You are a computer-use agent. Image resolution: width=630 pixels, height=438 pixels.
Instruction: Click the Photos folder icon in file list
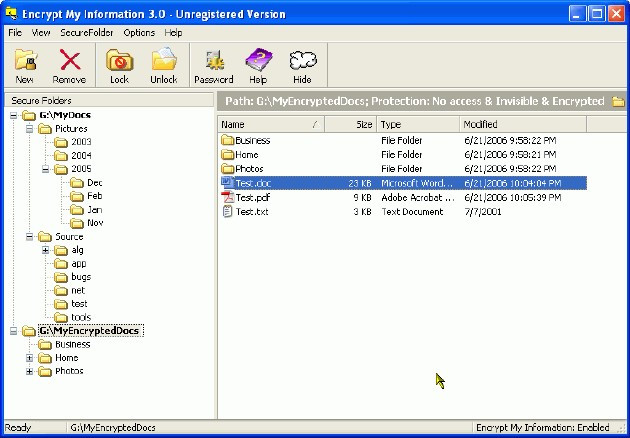(x=227, y=168)
